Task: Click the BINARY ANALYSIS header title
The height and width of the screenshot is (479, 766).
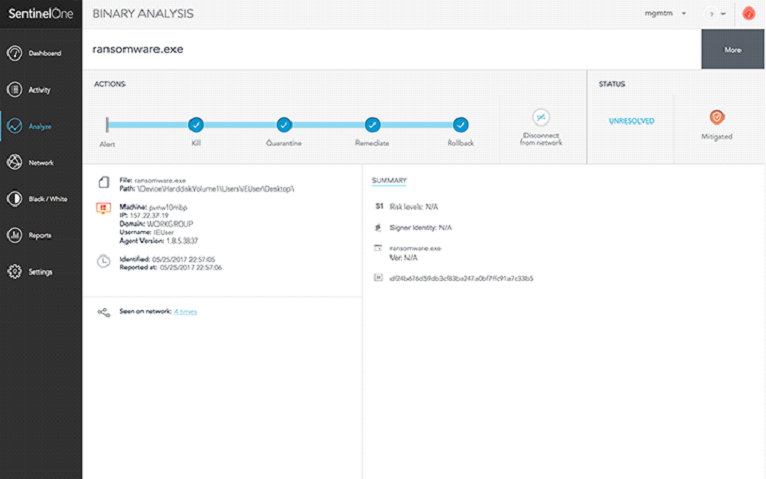Action: click(143, 14)
